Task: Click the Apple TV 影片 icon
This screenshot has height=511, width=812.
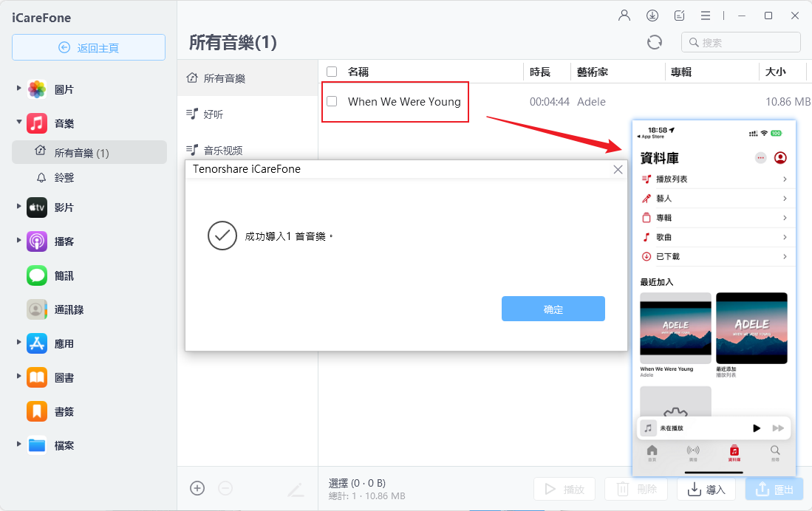Action: click(37, 208)
